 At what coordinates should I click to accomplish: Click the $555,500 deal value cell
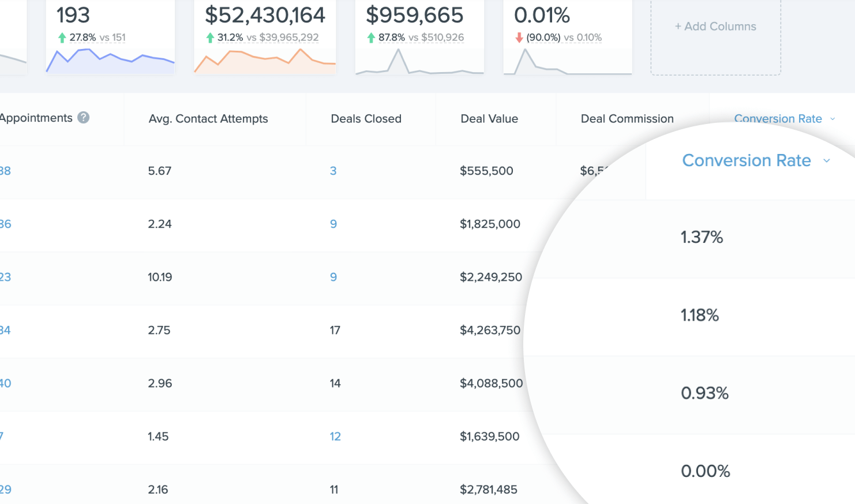[x=486, y=171]
